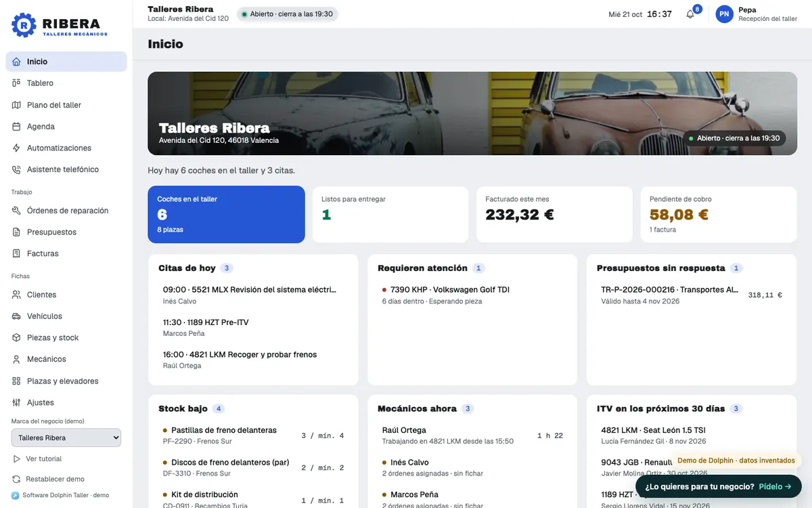Click the Ver tutorial play icon

click(x=17, y=459)
